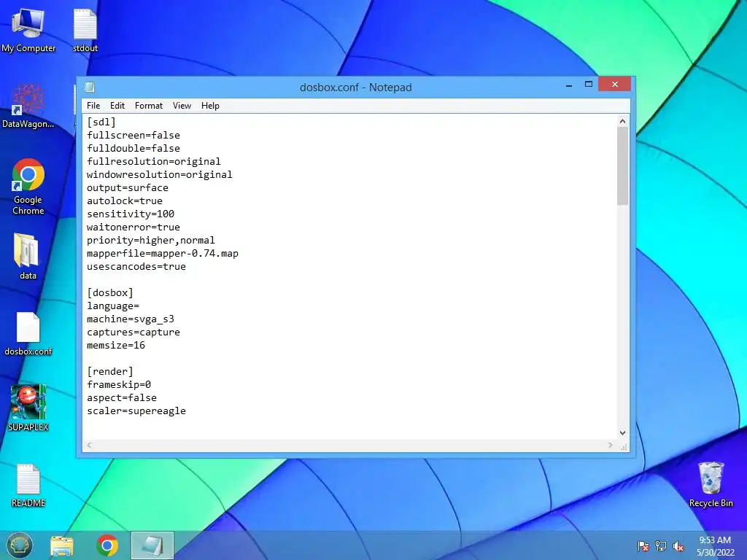
Task: Open the Edit menu
Action: click(x=117, y=106)
